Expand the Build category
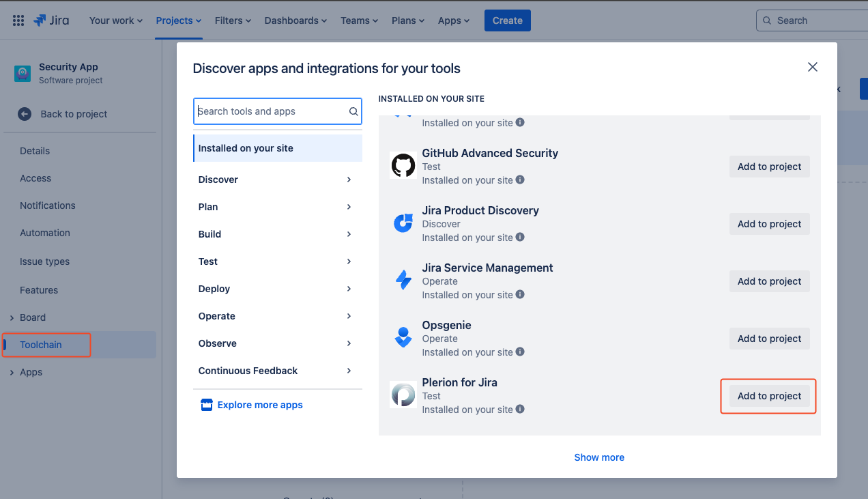The width and height of the screenshot is (868, 499). (x=277, y=234)
